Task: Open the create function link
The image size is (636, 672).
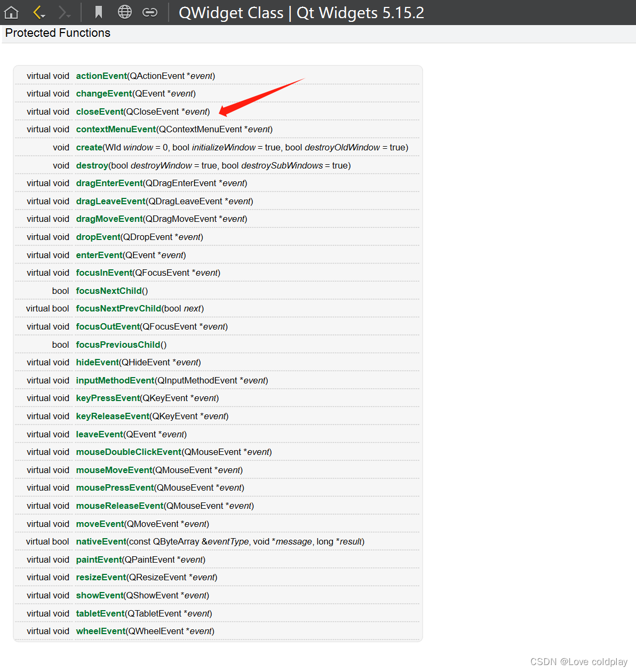Action: pos(89,147)
